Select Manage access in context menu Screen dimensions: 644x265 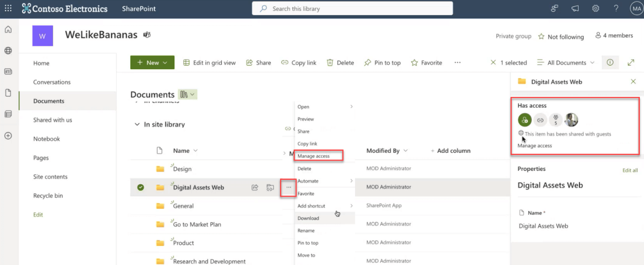tap(314, 156)
